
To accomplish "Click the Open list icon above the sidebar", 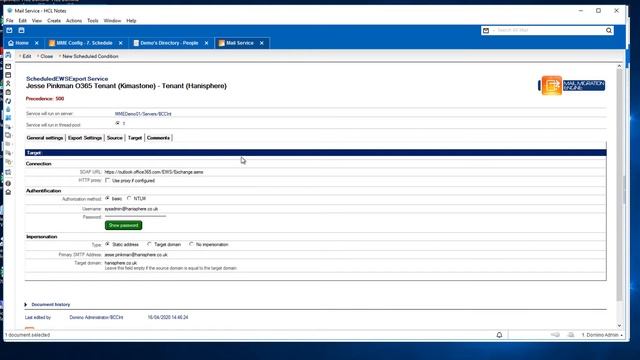I will [x=8, y=55].
